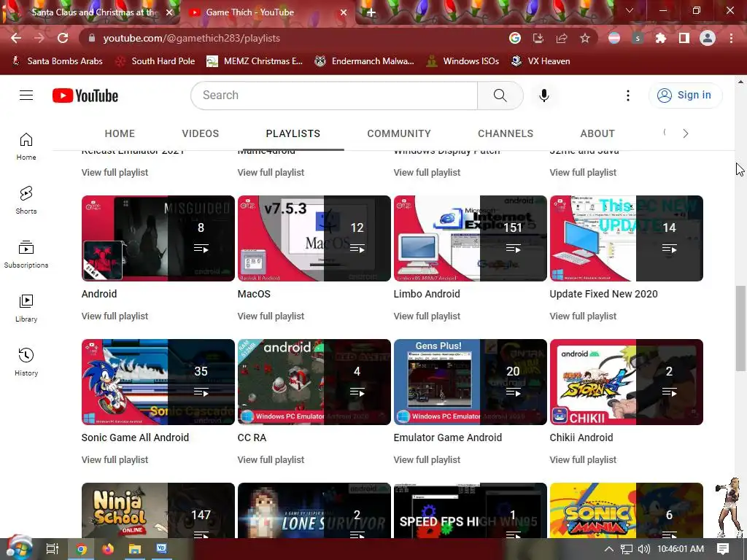Start voice search with microphone icon
This screenshot has height=560, width=747.
(544, 96)
